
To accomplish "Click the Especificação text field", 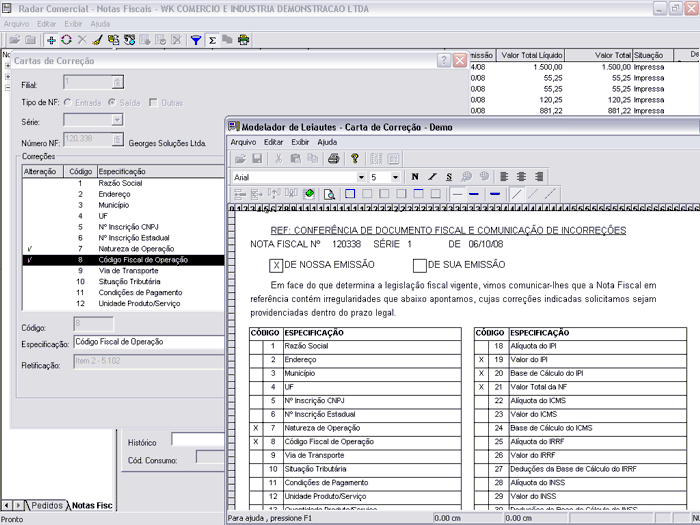I will pyautogui.click(x=150, y=342).
